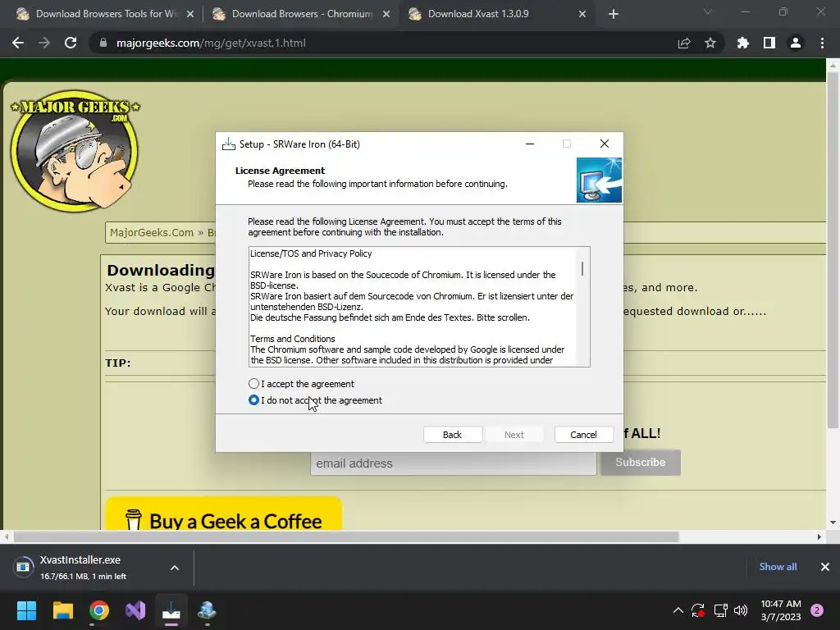840x630 pixels.
Task: Click the horizontal scroll right arrow
Action: point(819,536)
